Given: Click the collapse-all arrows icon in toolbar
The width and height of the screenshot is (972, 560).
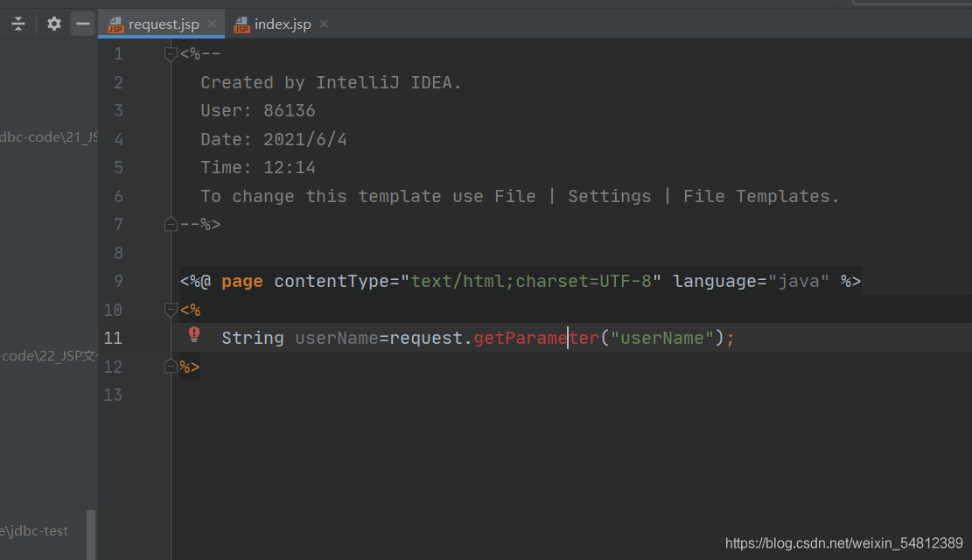Looking at the screenshot, I should pyautogui.click(x=17, y=24).
